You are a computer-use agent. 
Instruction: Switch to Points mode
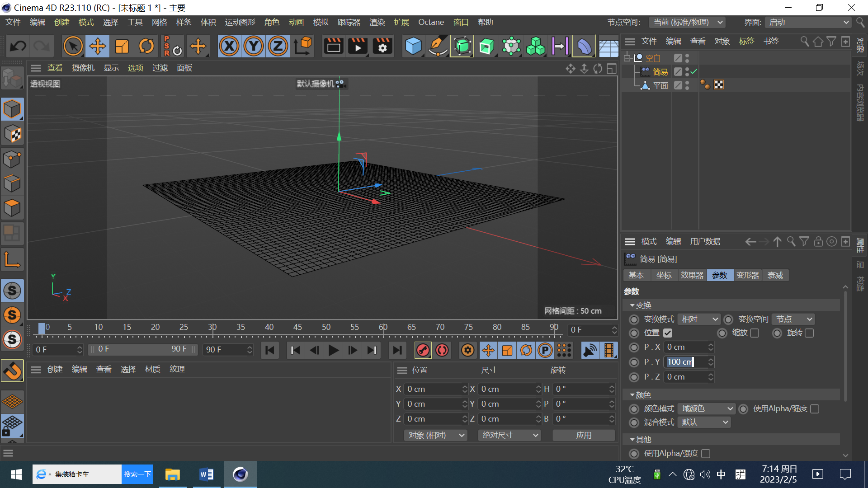coord(12,159)
